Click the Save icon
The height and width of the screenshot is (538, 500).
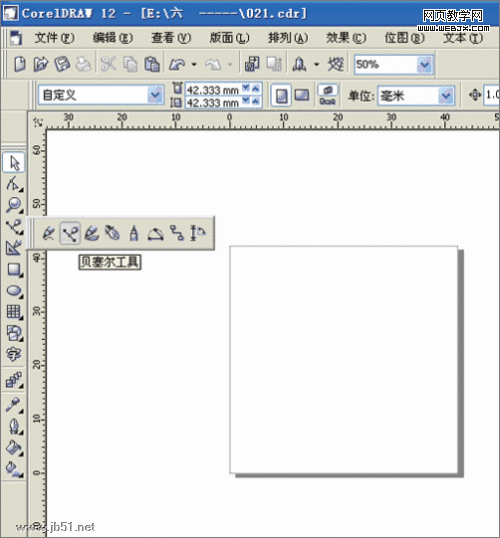[62, 64]
